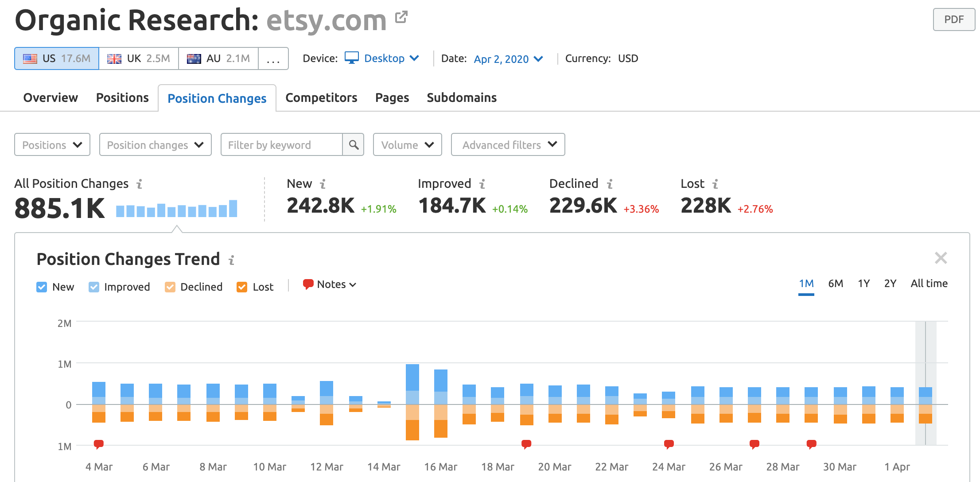Click the etsy.com domain title

[x=327, y=20]
